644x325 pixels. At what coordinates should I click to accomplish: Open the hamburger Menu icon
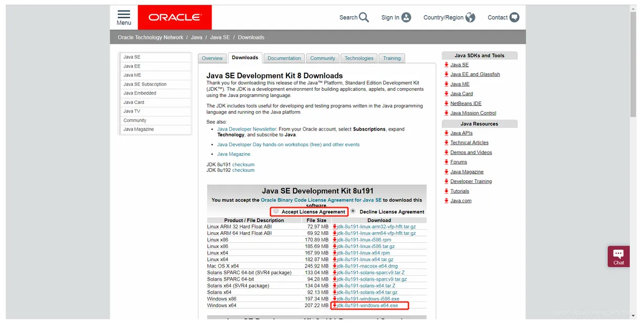pos(124,14)
